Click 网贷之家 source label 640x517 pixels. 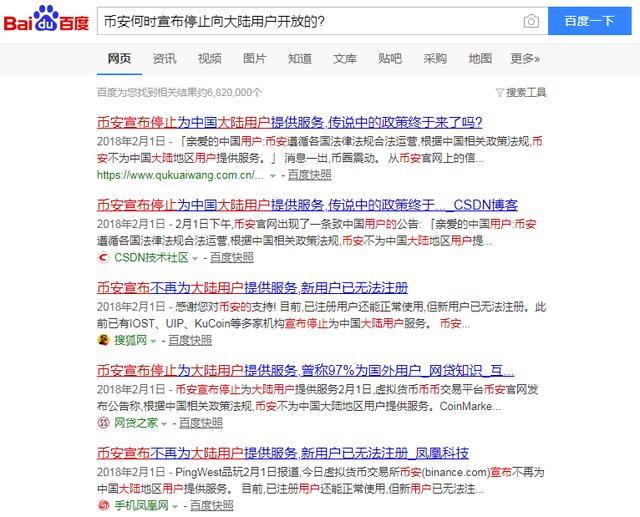click(136, 423)
